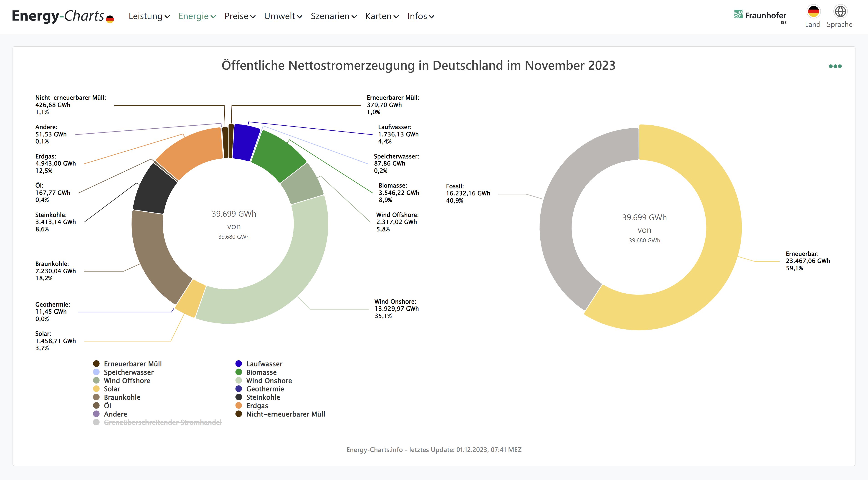
Task: Click the Energy-Charts logo
Action: [63, 16]
